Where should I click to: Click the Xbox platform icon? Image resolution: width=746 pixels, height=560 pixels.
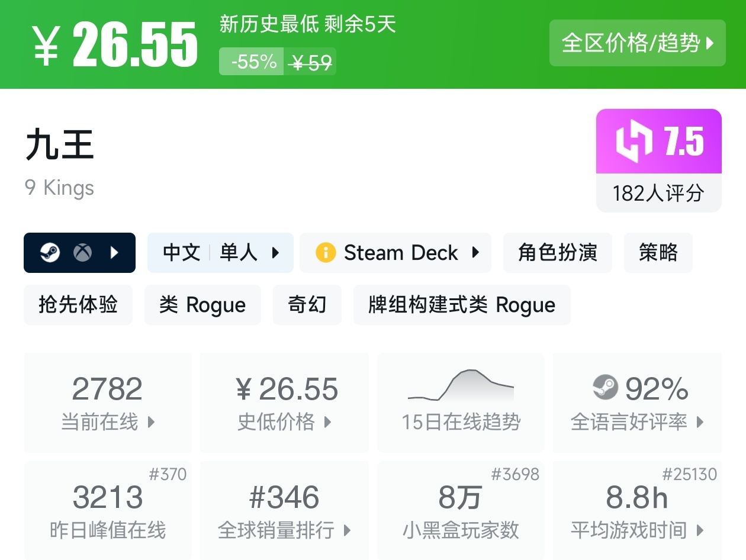(x=82, y=253)
